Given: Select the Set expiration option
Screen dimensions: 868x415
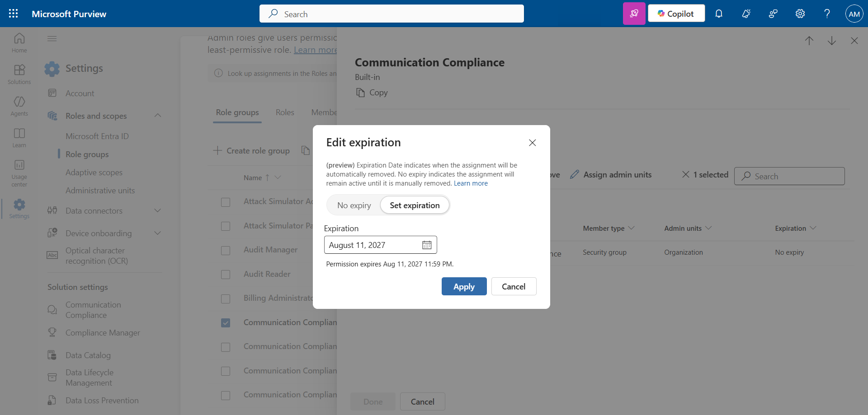Looking at the screenshot, I should point(415,205).
